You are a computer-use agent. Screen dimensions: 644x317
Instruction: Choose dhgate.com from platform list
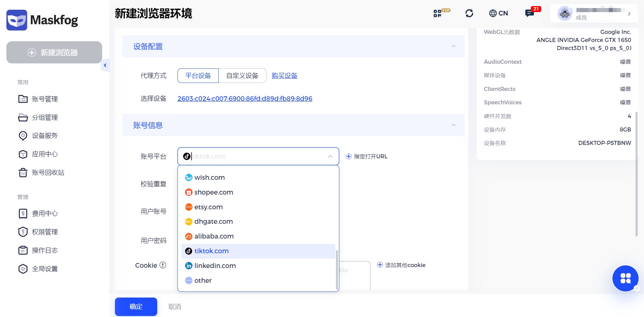point(258,221)
